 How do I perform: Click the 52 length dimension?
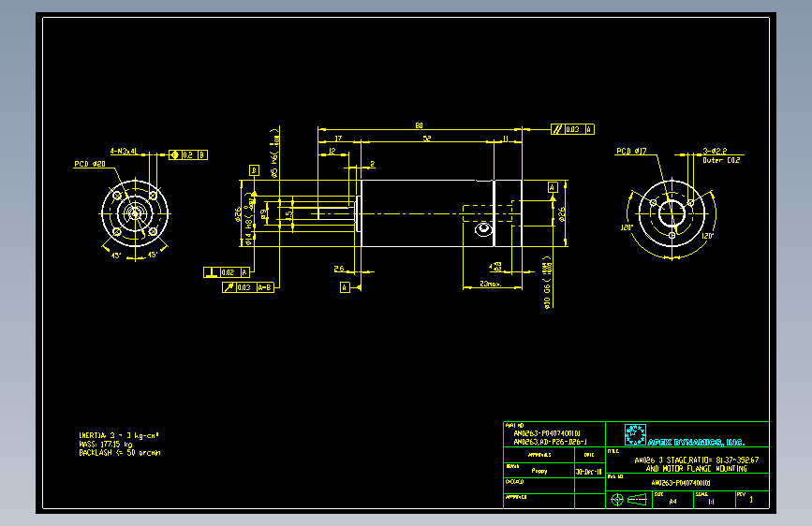pos(427,139)
